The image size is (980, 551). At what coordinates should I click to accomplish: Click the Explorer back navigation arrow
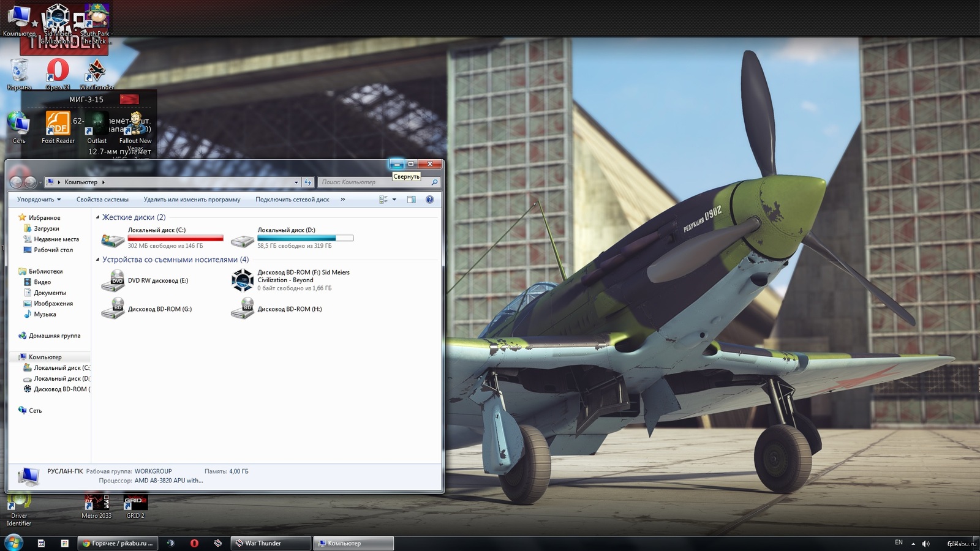coord(16,182)
